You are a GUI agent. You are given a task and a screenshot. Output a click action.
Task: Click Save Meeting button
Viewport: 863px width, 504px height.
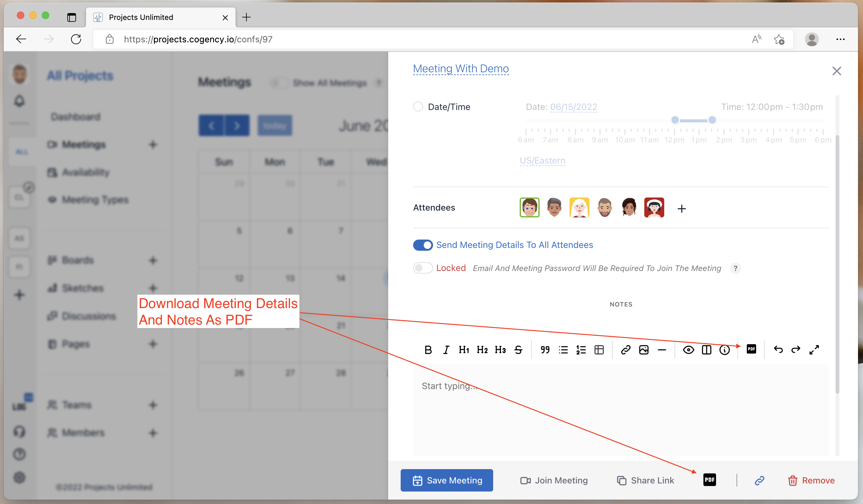[446, 480]
